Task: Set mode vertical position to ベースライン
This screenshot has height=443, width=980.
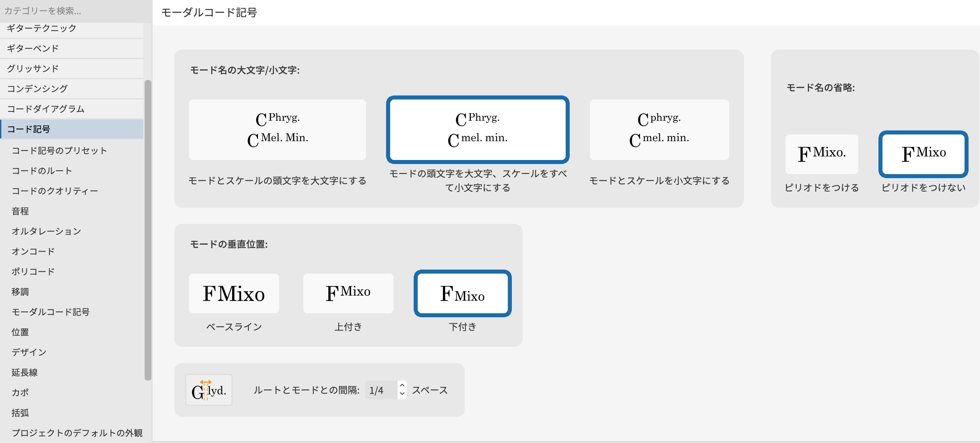Action: (234, 293)
